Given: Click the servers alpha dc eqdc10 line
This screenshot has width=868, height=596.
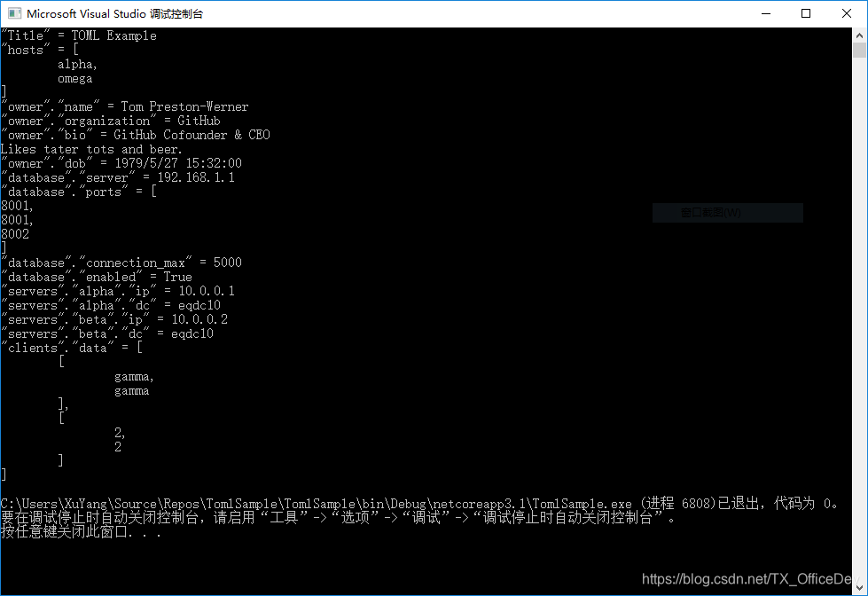Looking at the screenshot, I should click(111, 306).
